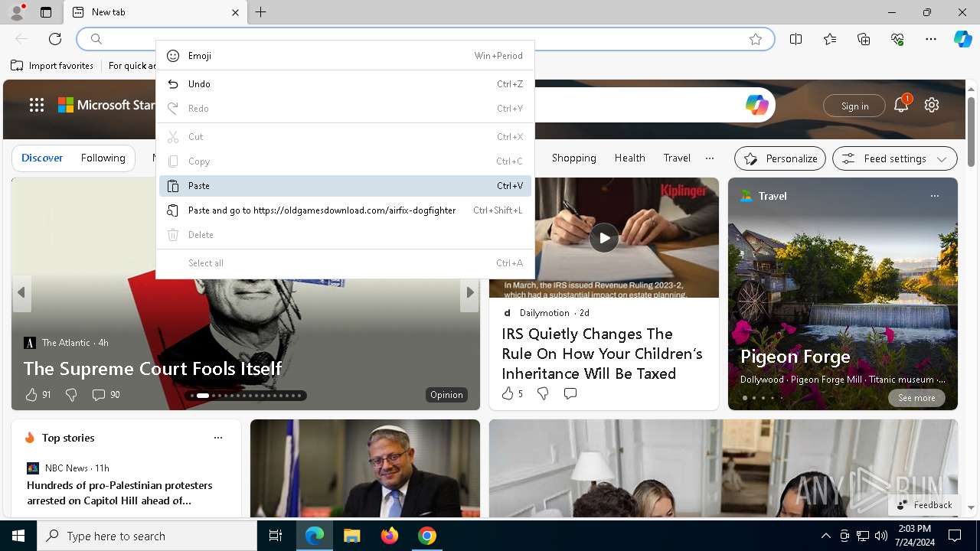Image resolution: width=980 pixels, height=551 pixels.
Task: Click See more on Pigeon Forge card
Action: pyautogui.click(x=916, y=398)
